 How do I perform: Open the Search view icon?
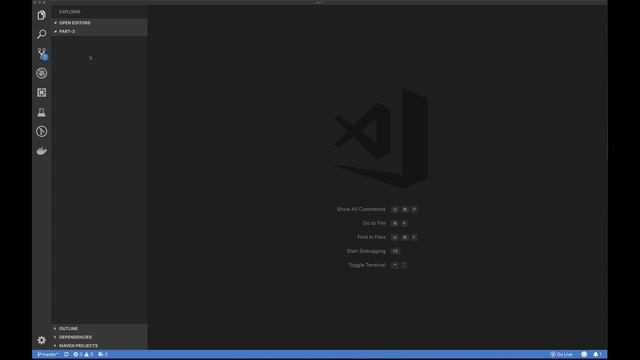coord(42,34)
